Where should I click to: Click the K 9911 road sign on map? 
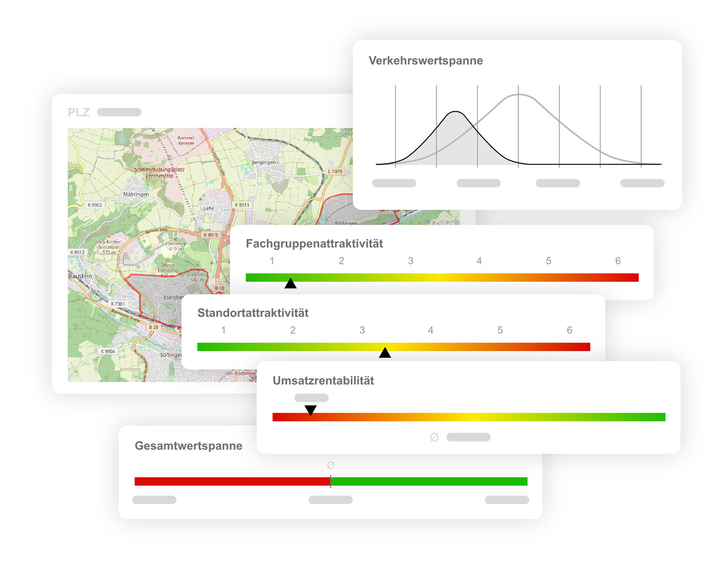(x=242, y=205)
